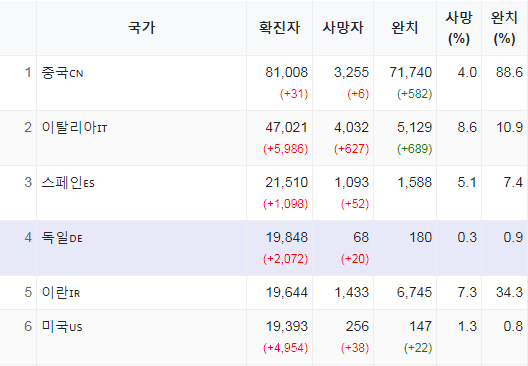Click Germany's confirmed count 19,848

287,237
